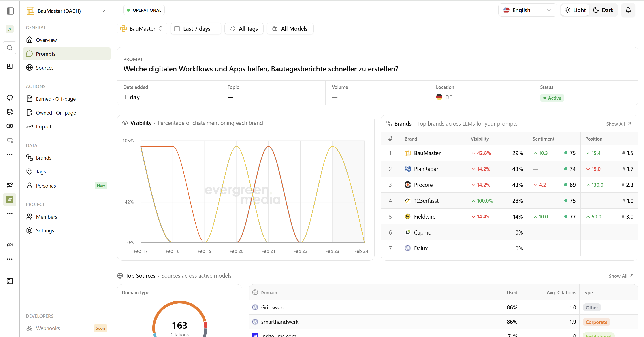This screenshot has width=644, height=337.
Task: Open the API icon in left rail
Action: [10, 245]
